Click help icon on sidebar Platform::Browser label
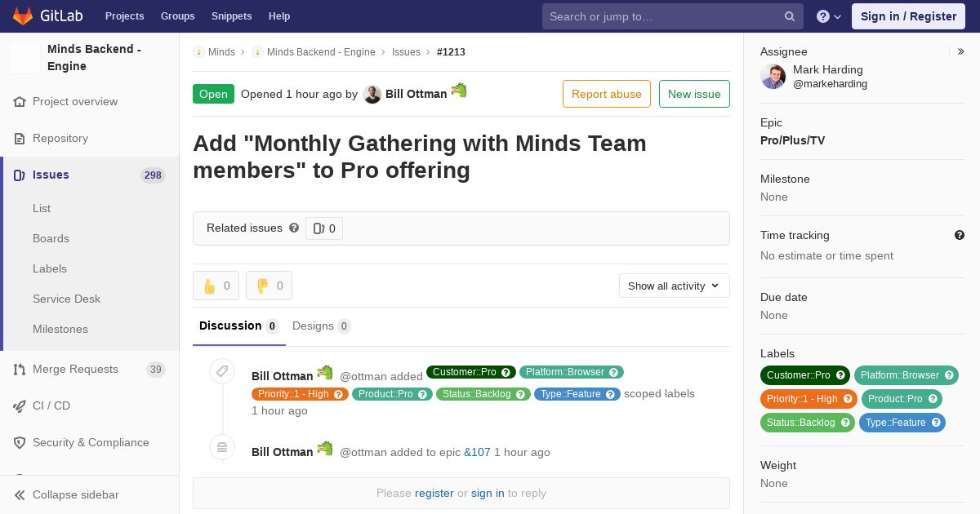Screen dimensions: 980x514 click(x=949, y=375)
